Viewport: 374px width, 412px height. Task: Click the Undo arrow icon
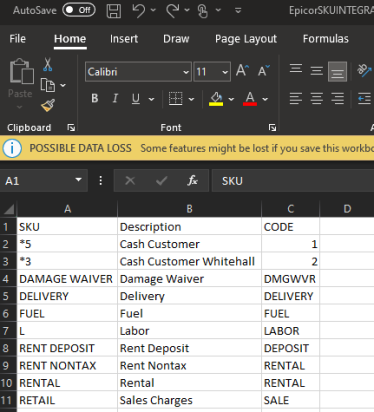(139, 10)
